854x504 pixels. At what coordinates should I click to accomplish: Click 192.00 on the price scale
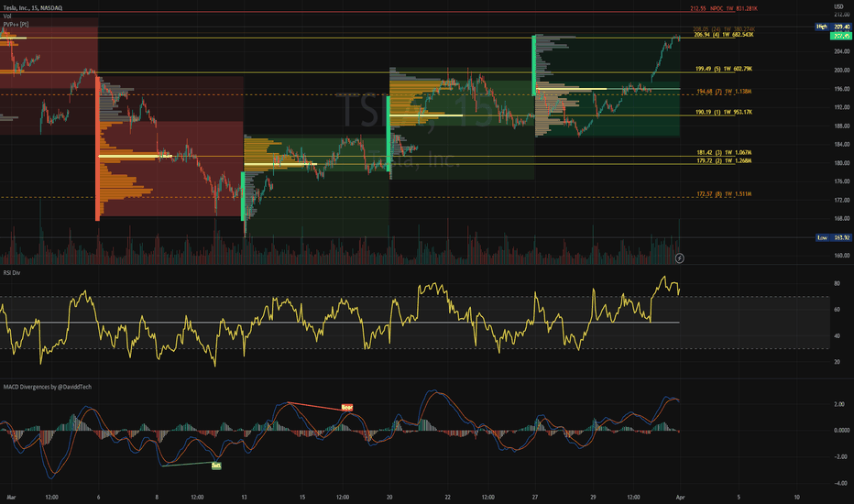click(x=841, y=107)
